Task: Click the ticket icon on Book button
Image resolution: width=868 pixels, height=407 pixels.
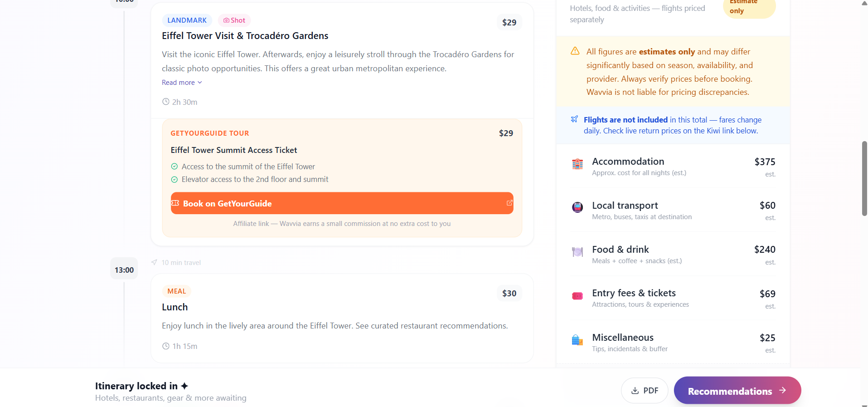Action: [175, 203]
